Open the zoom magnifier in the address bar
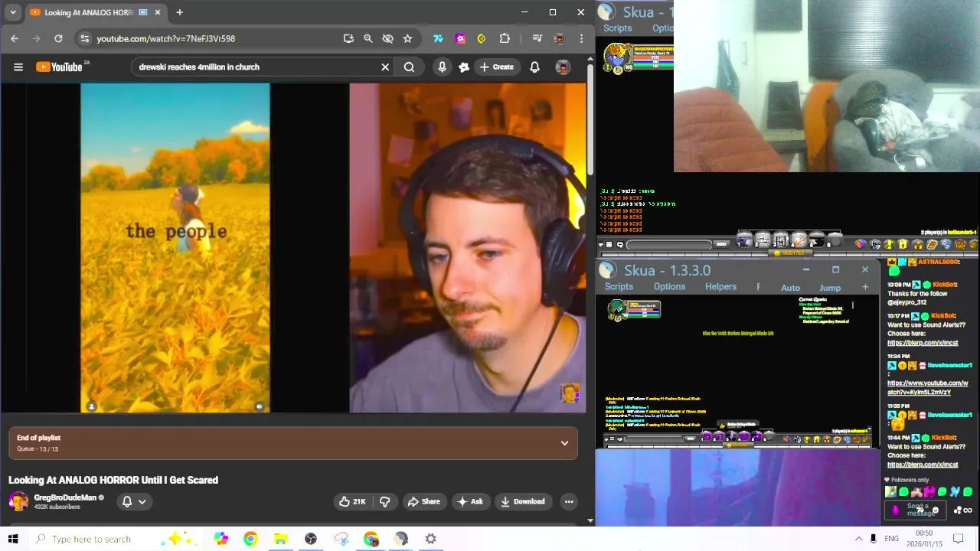 pos(367,38)
